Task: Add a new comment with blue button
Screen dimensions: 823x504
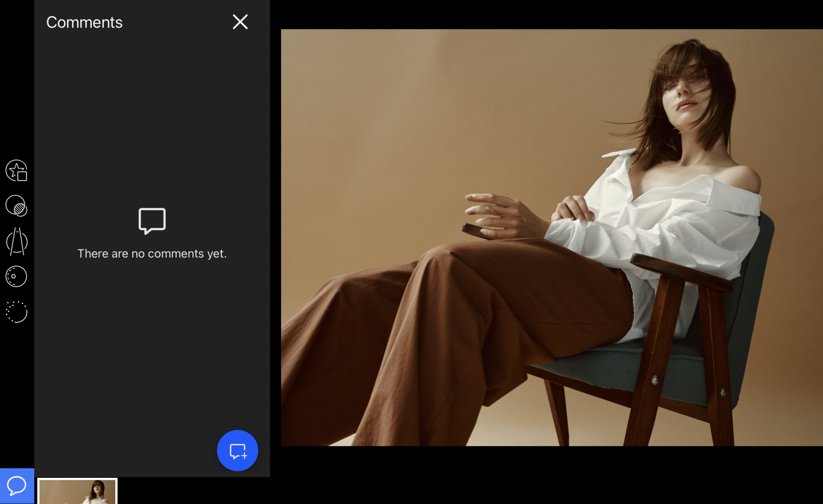Action: coord(237,451)
